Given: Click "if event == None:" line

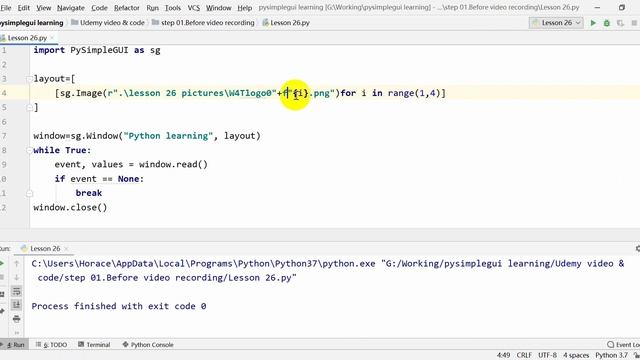Looking at the screenshot, I should coord(99,179).
